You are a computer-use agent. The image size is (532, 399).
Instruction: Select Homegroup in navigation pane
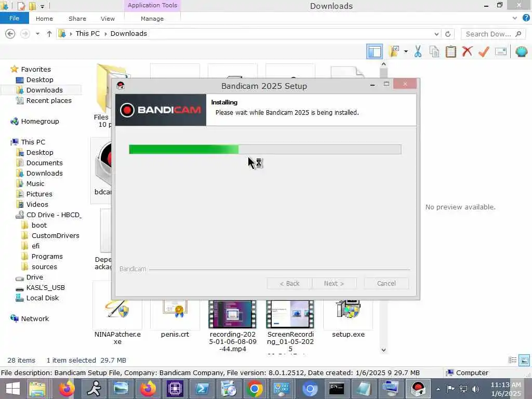[39, 121]
